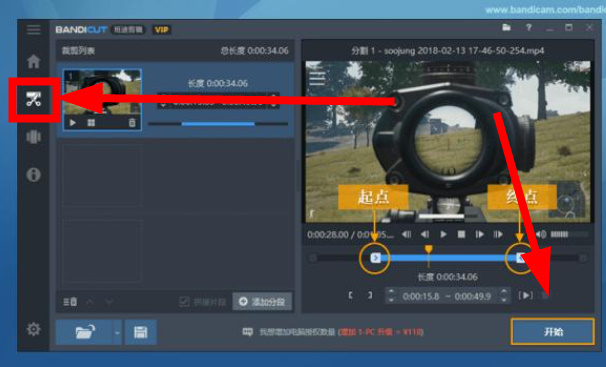The width and height of the screenshot is (606, 367).
Task: Click the start point handle on timeline
Action: pos(375,258)
